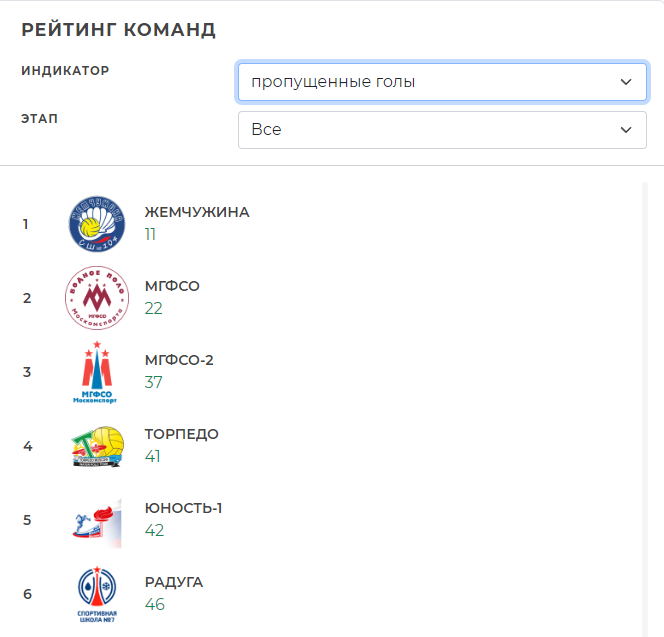Select the МГФСО water polo logo
The height and width of the screenshot is (637, 664).
[97, 298]
